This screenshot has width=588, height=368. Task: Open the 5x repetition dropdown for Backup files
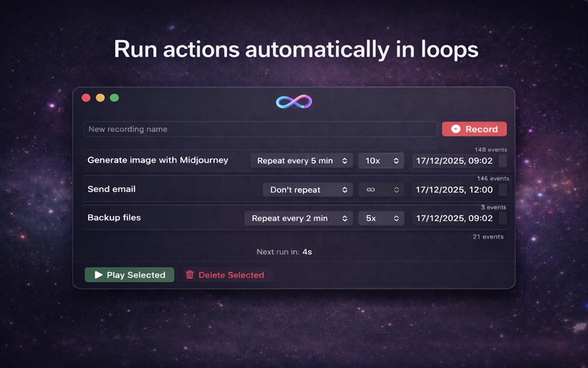point(381,217)
